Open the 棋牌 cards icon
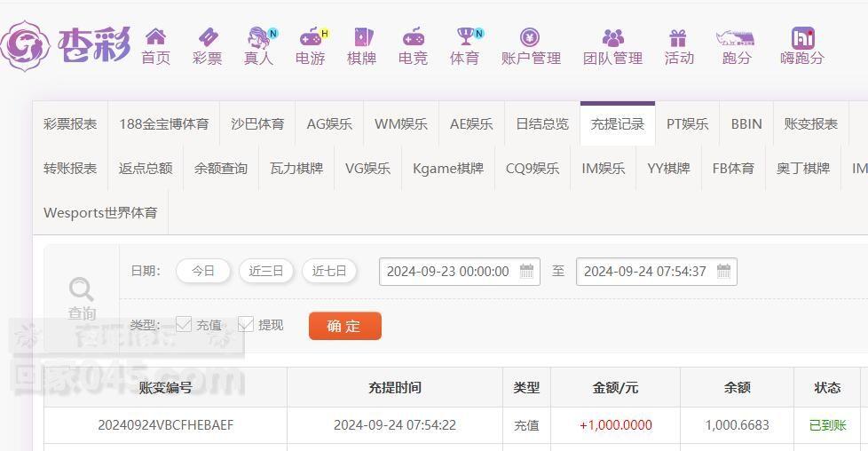 click(362, 36)
